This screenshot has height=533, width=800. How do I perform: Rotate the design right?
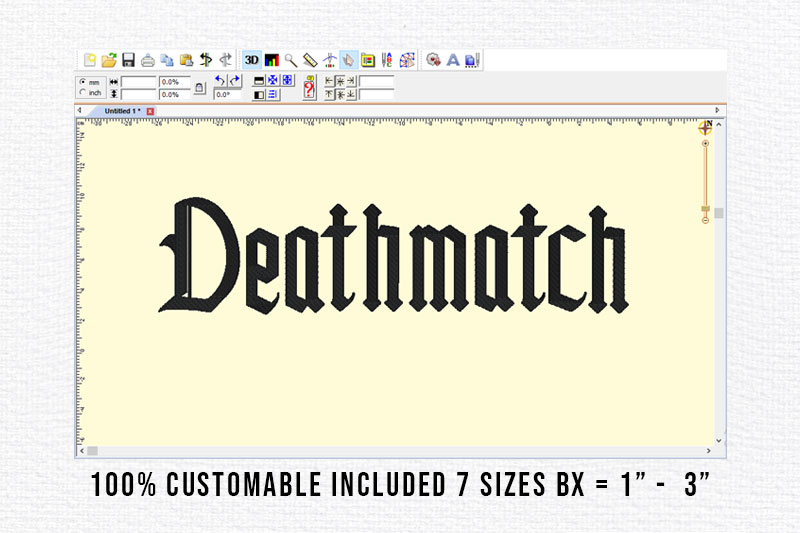(235, 80)
